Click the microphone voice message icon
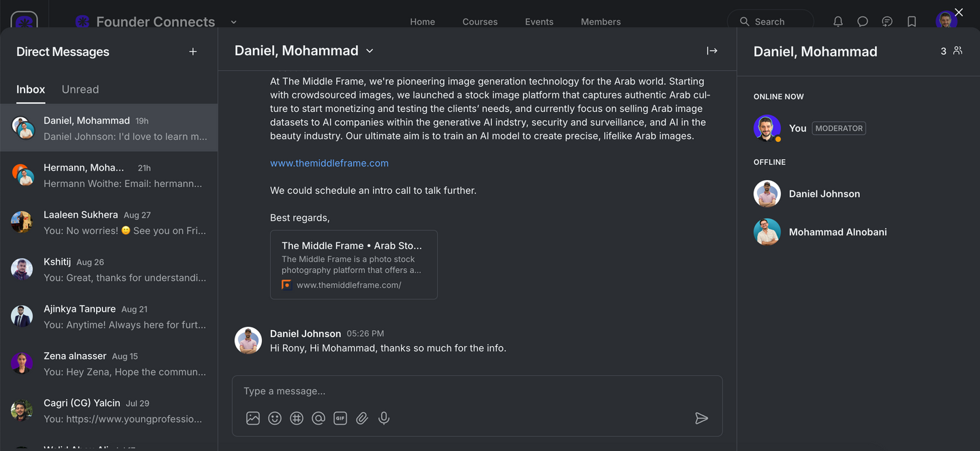 coord(384,418)
